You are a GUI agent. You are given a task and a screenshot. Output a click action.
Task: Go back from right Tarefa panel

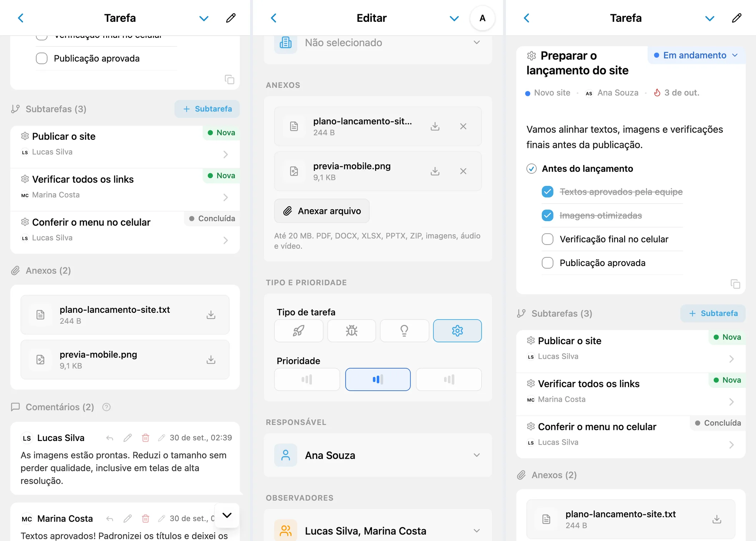(x=527, y=18)
